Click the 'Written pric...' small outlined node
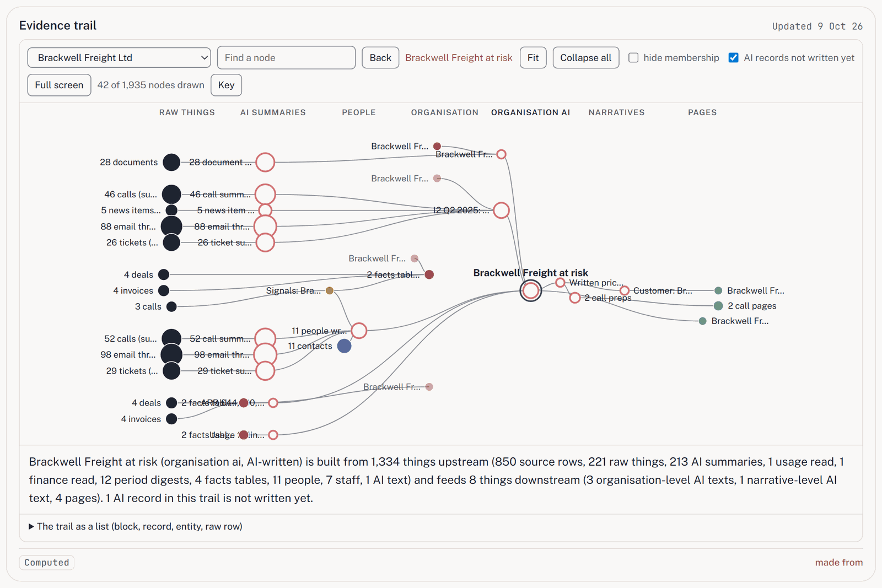The height and width of the screenshot is (588, 882). point(560,283)
